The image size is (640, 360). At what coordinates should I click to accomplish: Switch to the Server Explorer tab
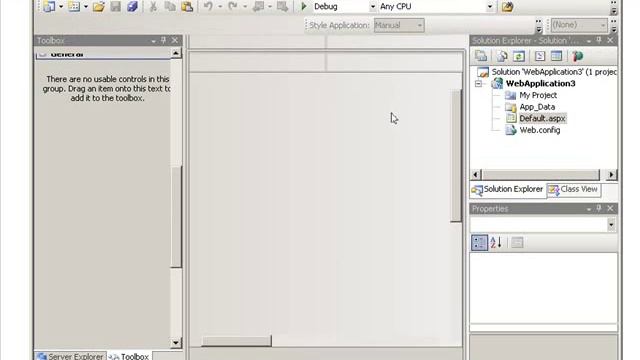[x=70, y=356]
